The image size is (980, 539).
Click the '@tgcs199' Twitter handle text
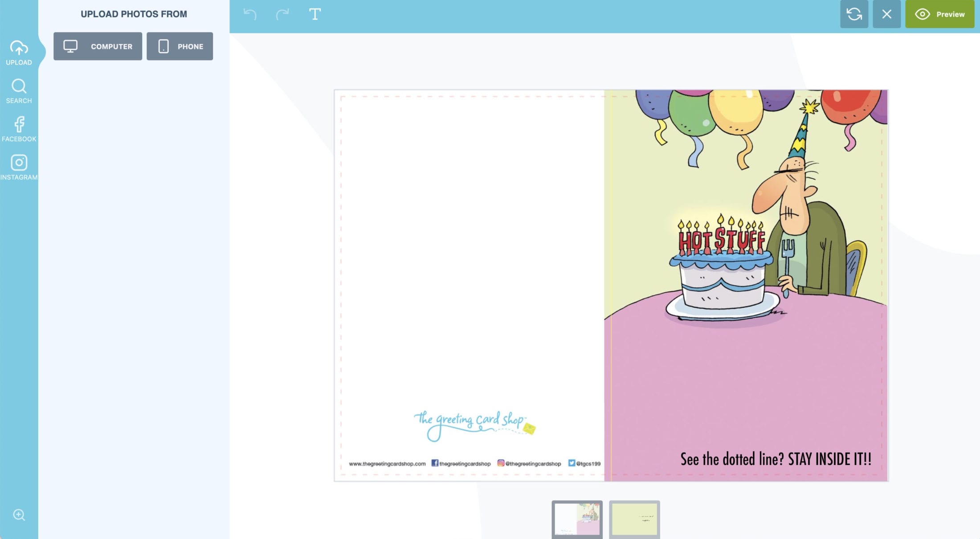pos(588,464)
